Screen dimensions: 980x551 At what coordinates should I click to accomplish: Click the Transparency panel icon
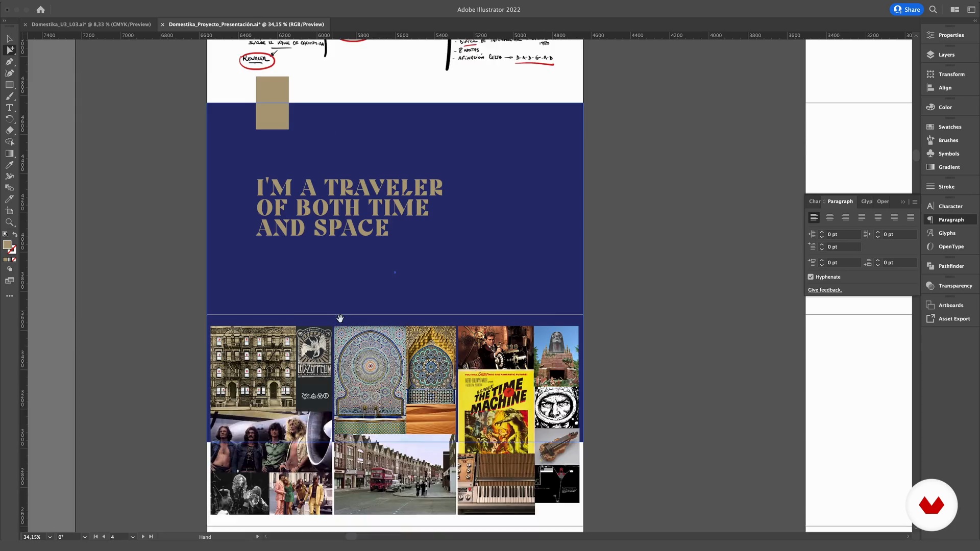point(930,286)
